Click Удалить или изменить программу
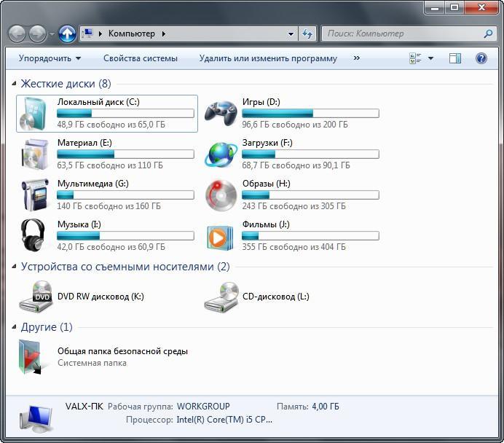This screenshot has width=504, height=443. click(268, 58)
